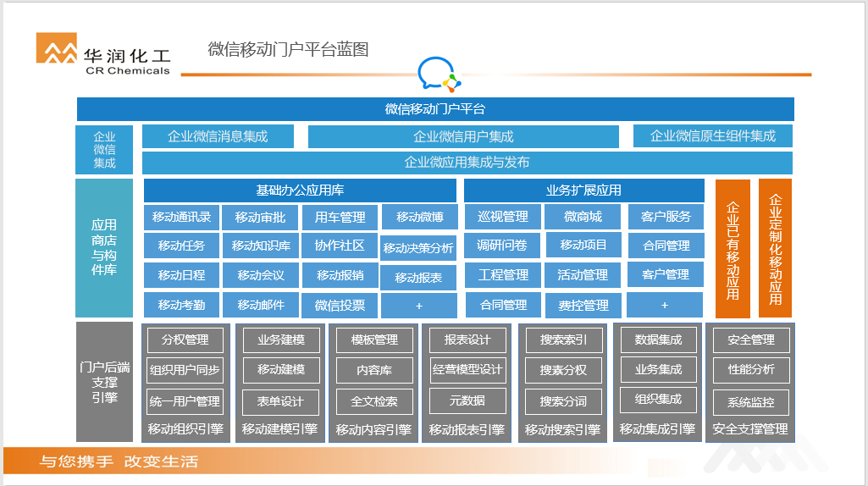Click the 移动微博 tile

[x=420, y=217]
